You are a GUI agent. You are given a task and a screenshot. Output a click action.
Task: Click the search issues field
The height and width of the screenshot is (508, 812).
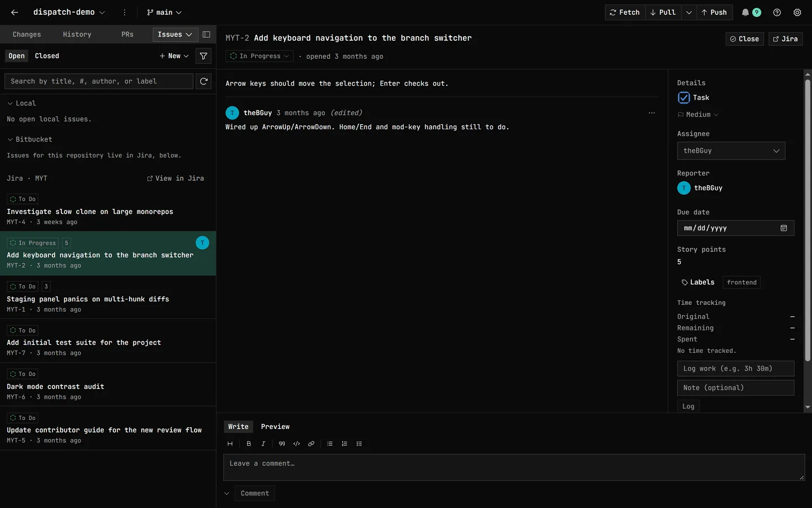pyautogui.click(x=99, y=81)
